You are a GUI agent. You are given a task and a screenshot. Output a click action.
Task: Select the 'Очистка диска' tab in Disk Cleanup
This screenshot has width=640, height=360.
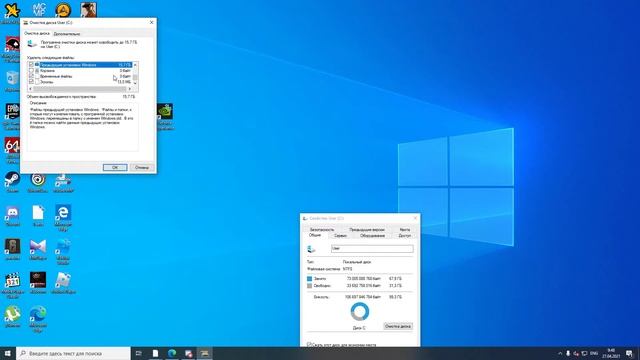point(37,33)
